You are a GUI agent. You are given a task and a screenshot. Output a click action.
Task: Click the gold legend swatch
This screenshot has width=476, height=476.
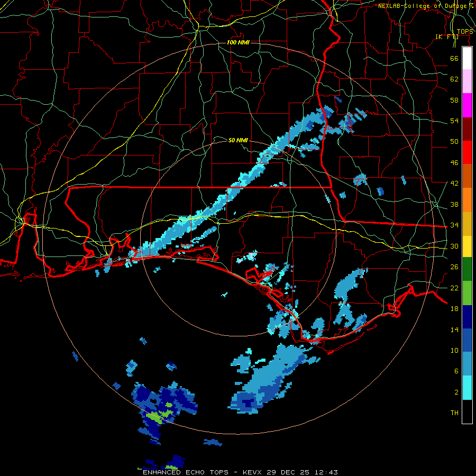[467, 224]
